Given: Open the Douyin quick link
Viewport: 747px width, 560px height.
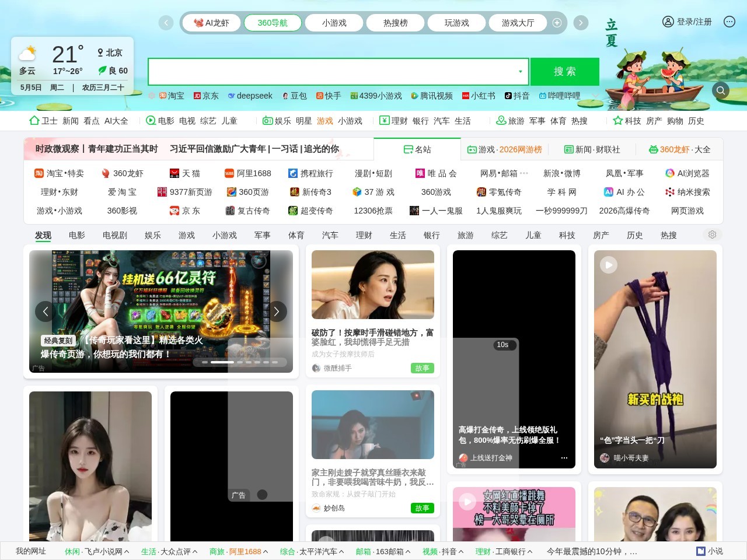Looking at the screenshot, I should (517, 96).
